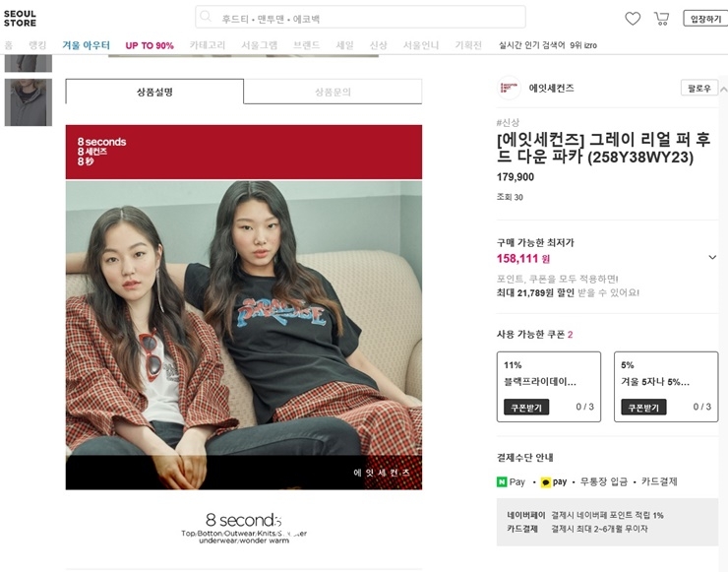Screen dimensions: 728x572
Task: Open the 상품설명 tab
Action: pos(154,92)
